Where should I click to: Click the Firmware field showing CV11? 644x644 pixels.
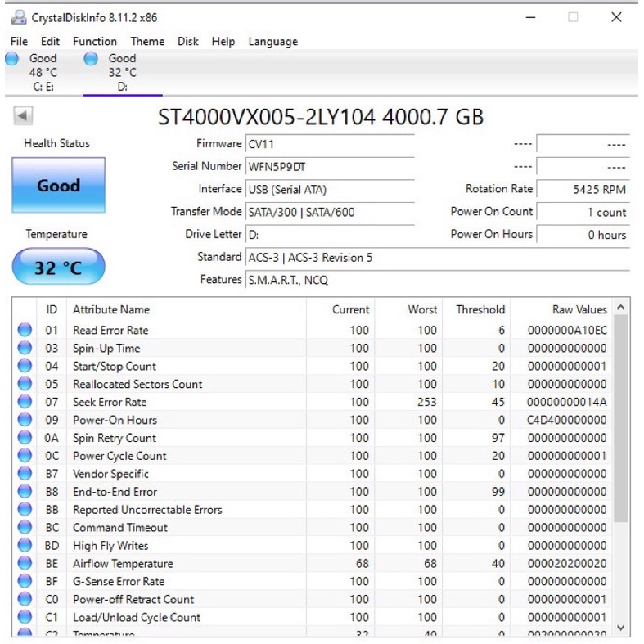[x=330, y=145]
